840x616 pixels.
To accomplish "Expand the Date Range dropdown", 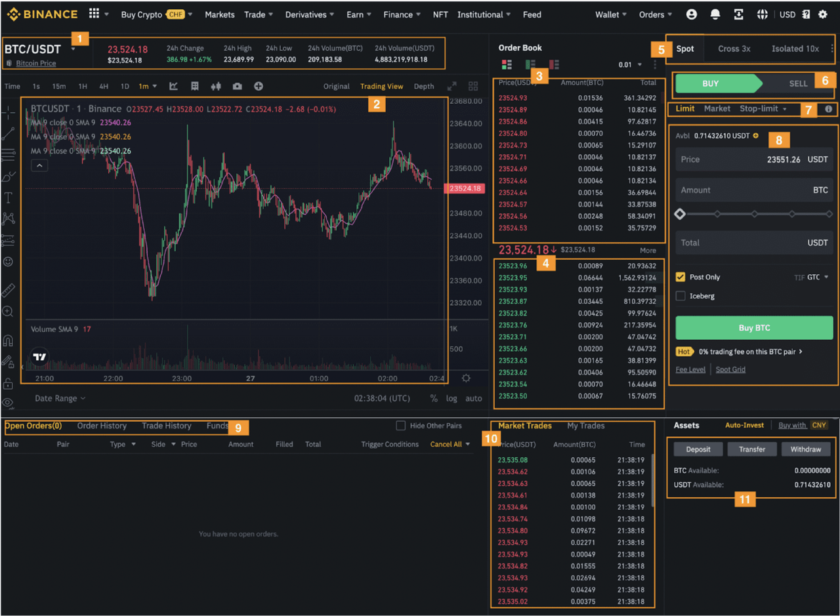I will [x=60, y=398].
